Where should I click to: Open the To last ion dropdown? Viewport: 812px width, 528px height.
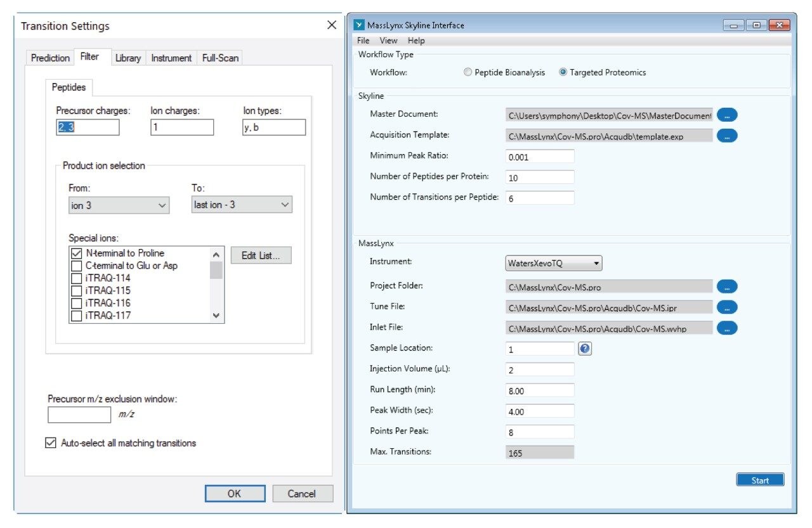tap(242, 205)
